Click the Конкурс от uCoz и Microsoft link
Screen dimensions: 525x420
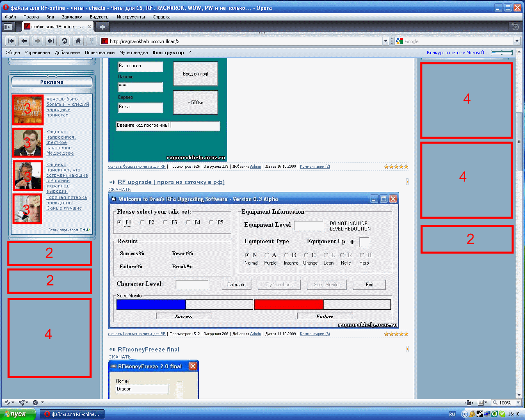455,52
